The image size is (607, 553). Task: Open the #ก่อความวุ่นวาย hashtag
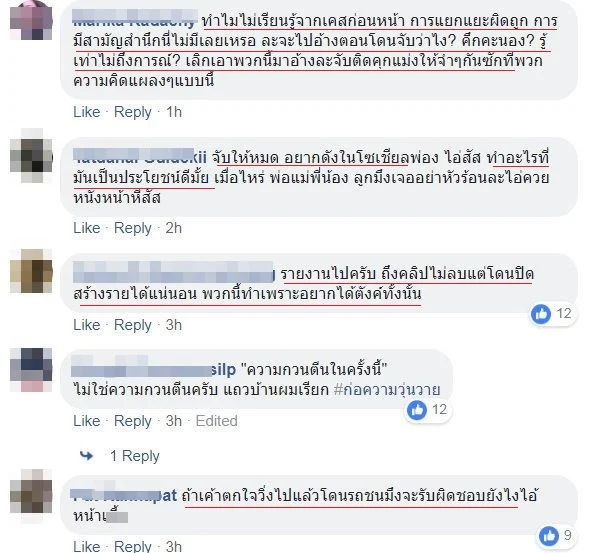pyautogui.click(x=387, y=389)
